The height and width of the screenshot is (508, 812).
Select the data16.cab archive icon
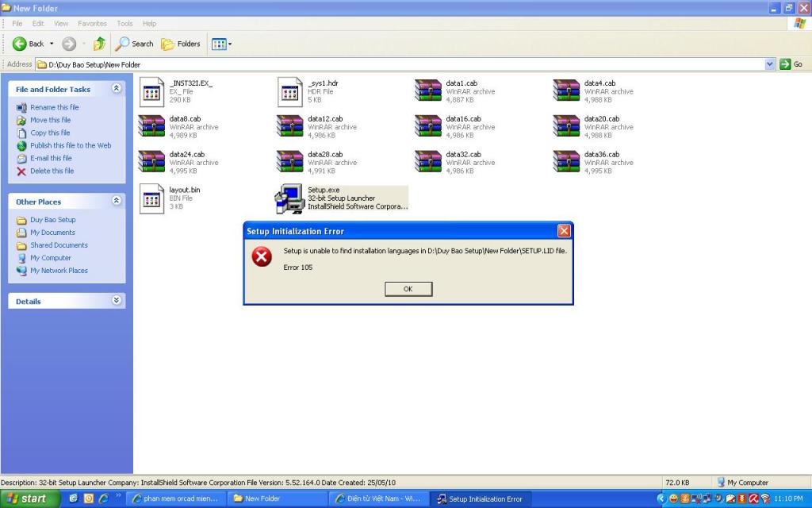pyautogui.click(x=427, y=126)
